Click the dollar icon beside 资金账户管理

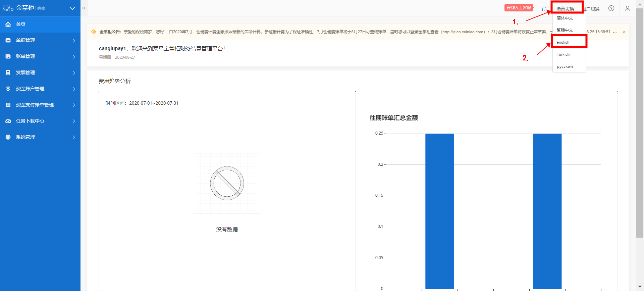8,89
